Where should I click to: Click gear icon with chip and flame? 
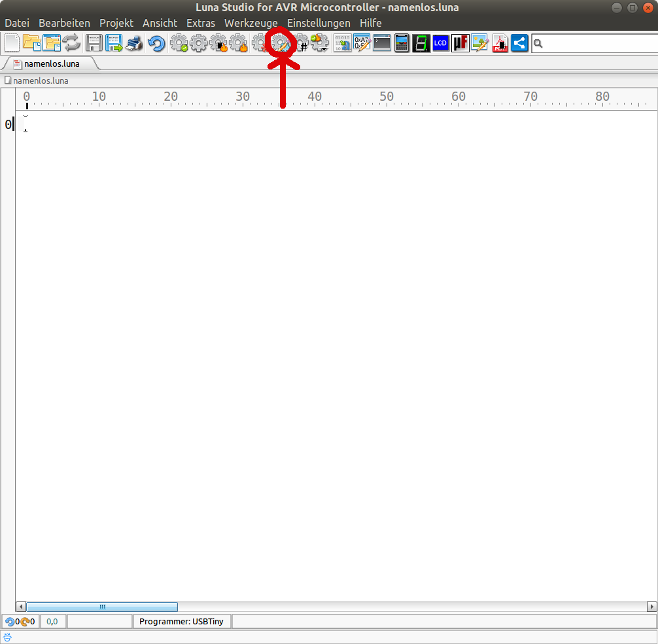(x=218, y=43)
